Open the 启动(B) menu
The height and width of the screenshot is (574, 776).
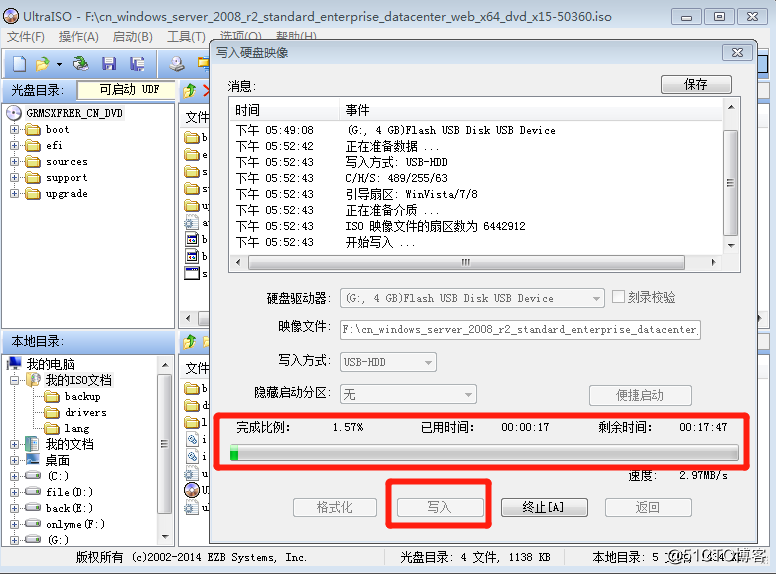(x=133, y=37)
